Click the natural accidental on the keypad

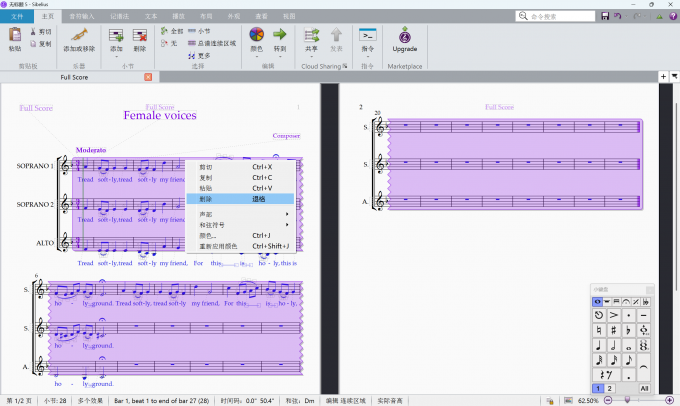599,330
